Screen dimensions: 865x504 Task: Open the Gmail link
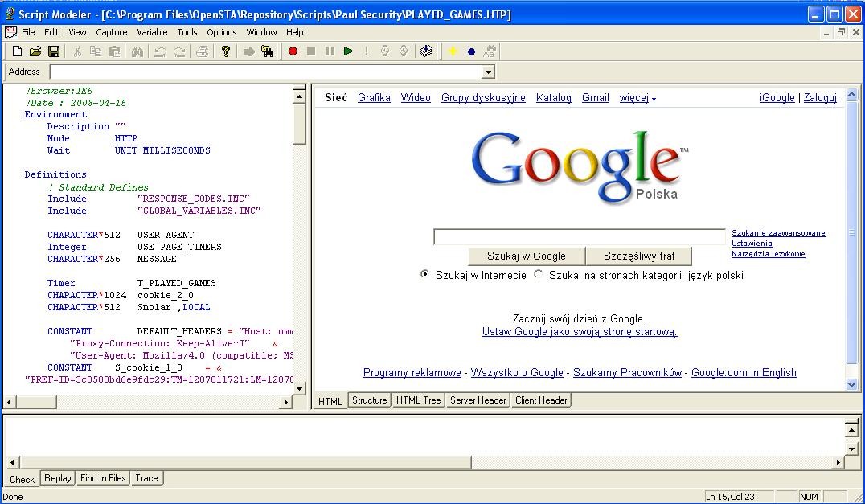(595, 97)
